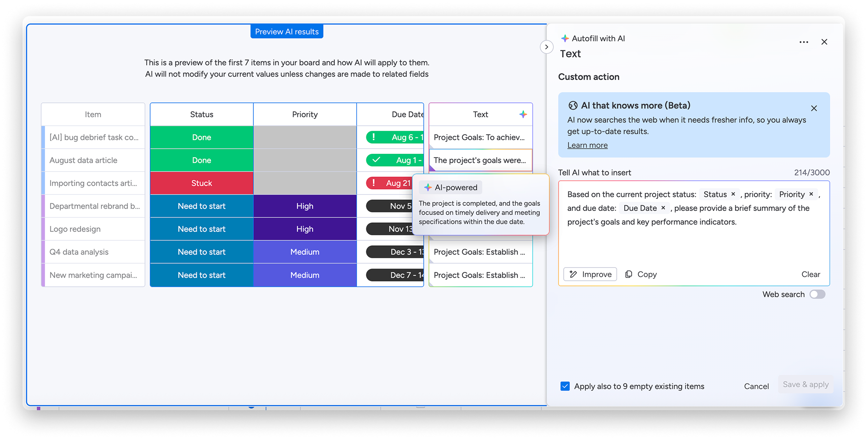Click the Improve prompt button

(590, 274)
